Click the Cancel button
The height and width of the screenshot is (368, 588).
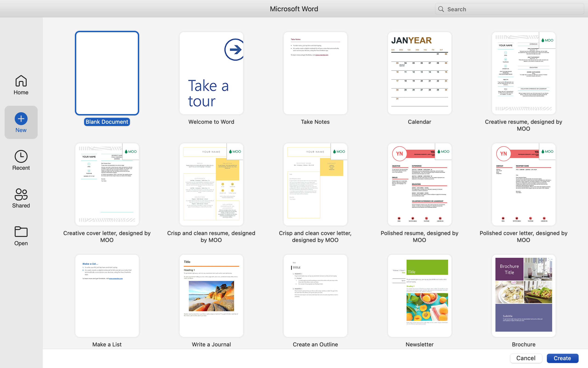526,358
